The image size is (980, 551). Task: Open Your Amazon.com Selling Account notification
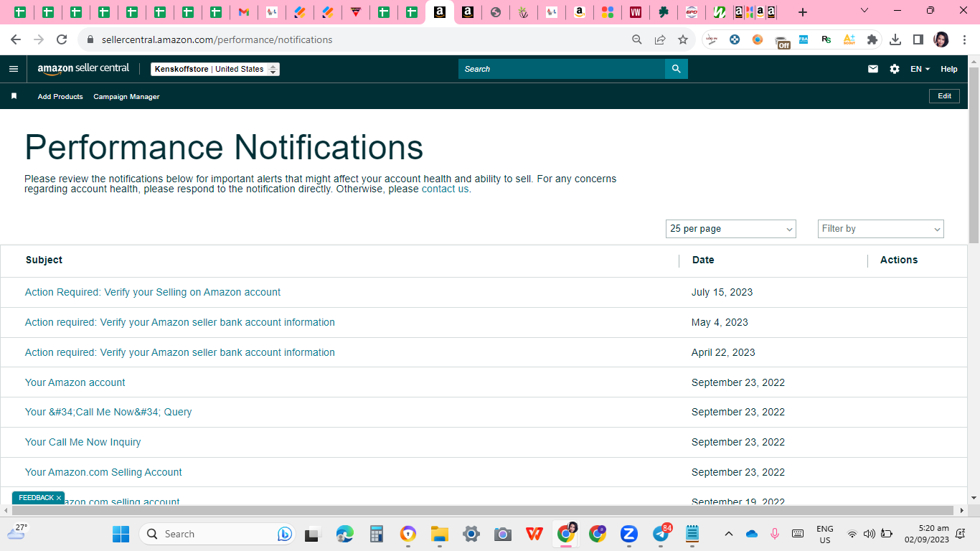103,472
